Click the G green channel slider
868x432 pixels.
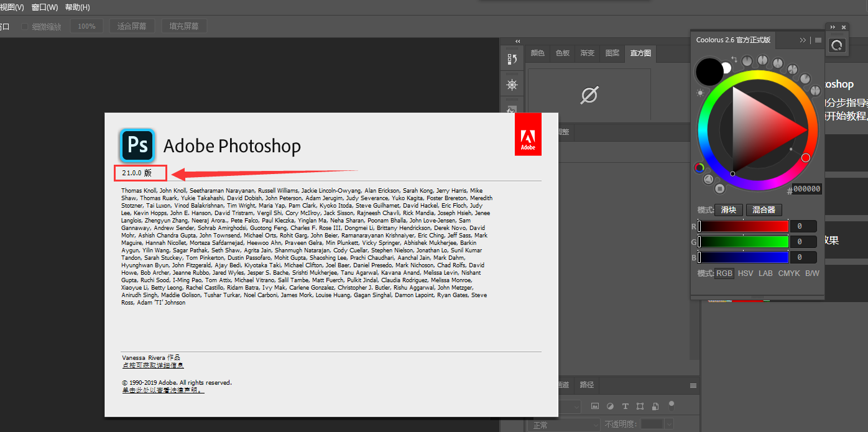pos(743,242)
